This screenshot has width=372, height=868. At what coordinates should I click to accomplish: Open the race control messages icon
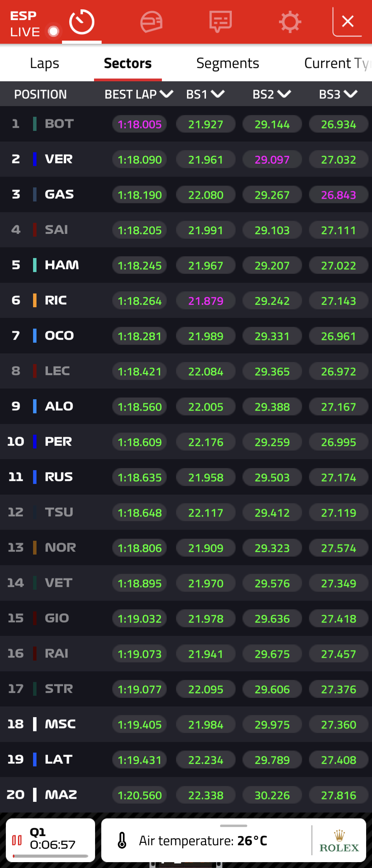pos(220,22)
